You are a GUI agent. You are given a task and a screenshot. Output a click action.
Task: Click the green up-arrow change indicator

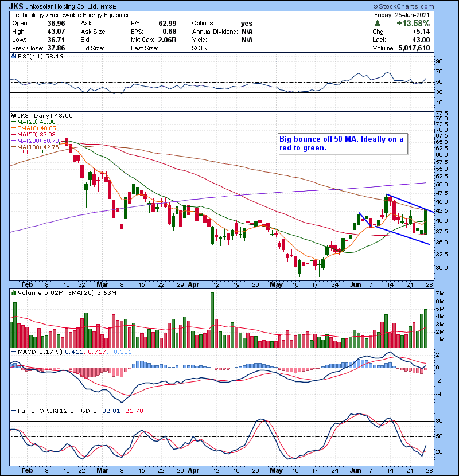tap(377, 23)
